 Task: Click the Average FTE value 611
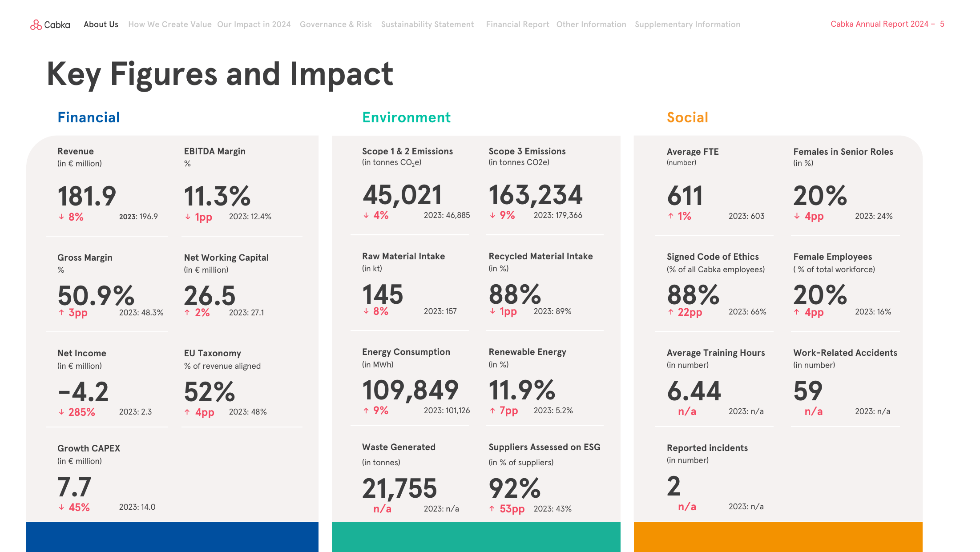(685, 196)
